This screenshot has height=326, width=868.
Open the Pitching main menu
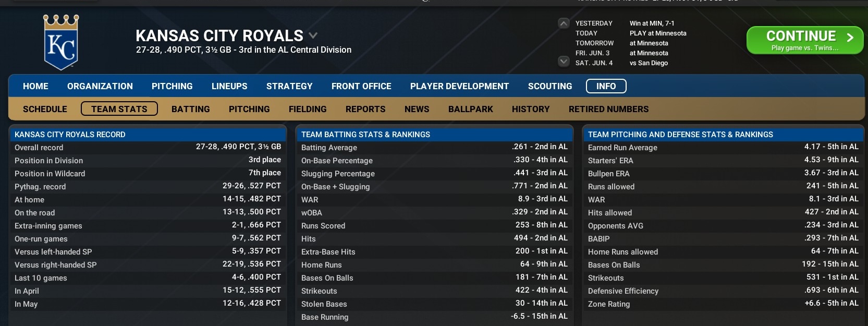click(x=172, y=86)
